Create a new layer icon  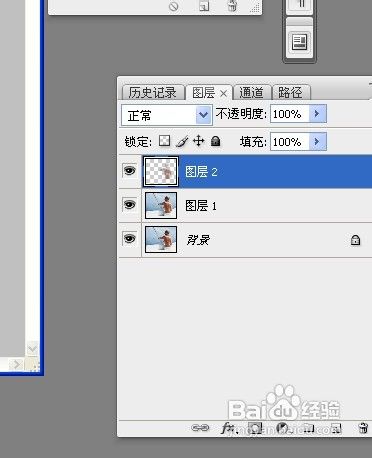[x=336, y=428]
